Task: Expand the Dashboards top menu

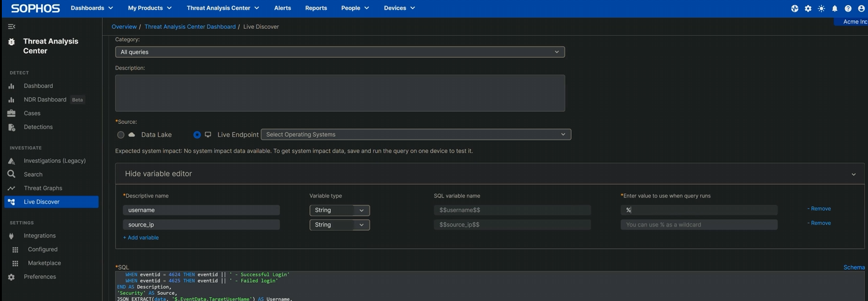Action: click(x=92, y=8)
